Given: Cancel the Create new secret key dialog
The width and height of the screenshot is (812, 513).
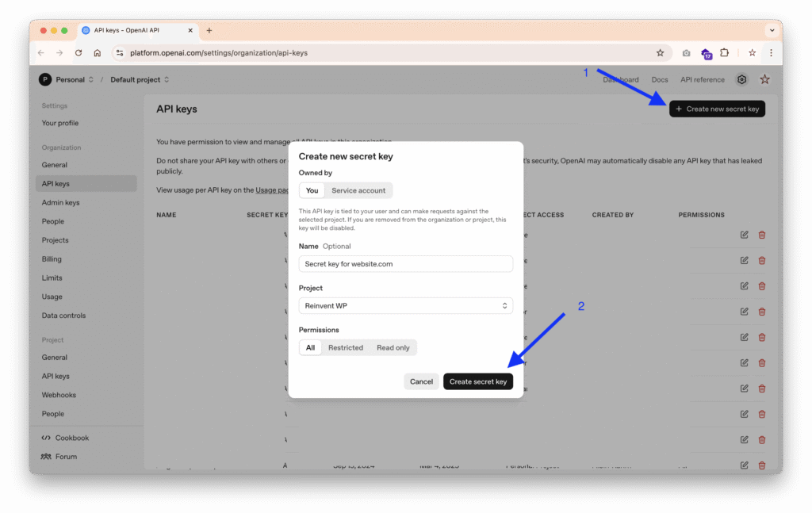Looking at the screenshot, I should point(421,381).
